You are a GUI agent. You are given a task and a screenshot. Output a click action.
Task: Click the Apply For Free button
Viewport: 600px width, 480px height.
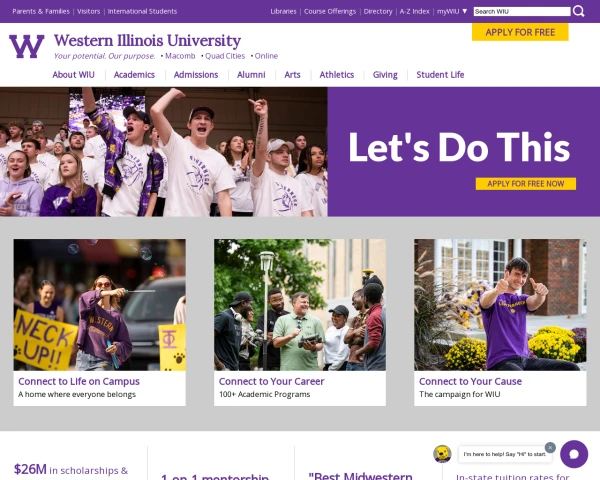[x=520, y=32]
